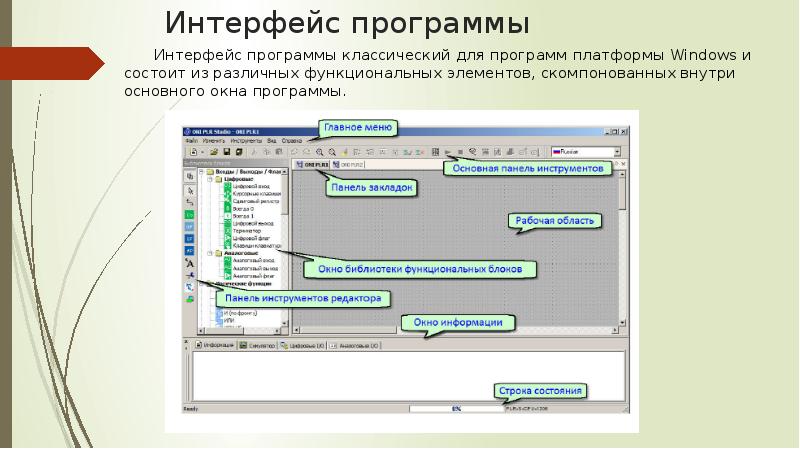The image size is (800, 449).
Task: Click the text 'A' annotation tool
Action: click(189, 263)
